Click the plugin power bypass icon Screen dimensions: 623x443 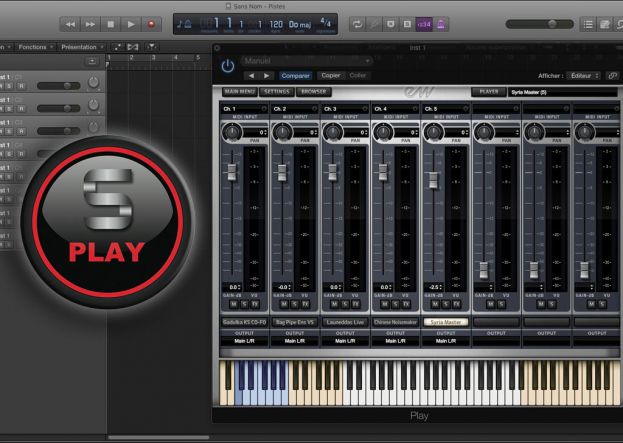[x=228, y=66]
